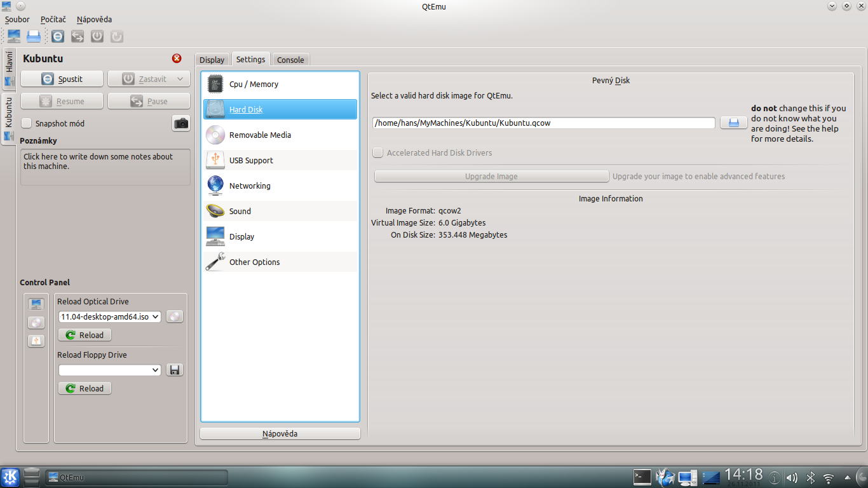Open the Wi-Fi network tray icon

click(829, 478)
